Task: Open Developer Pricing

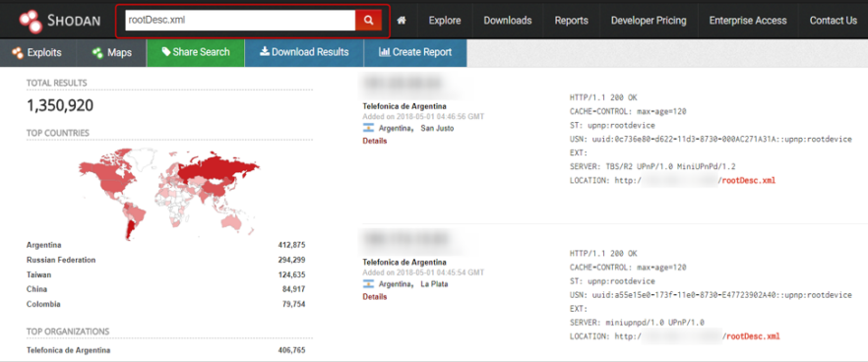Action: click(x=649, y=21)
